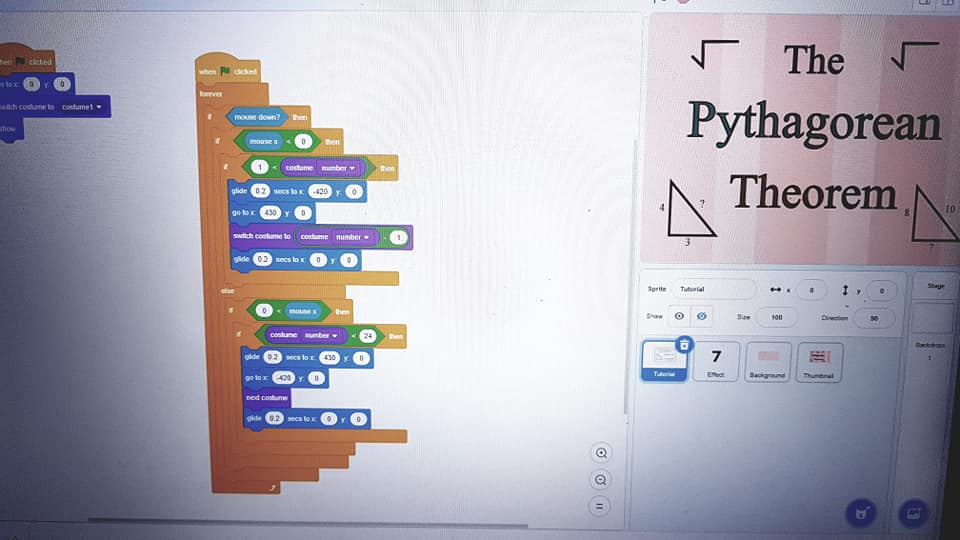
Task: Edit the -420 x value in second go to block
Action: pyautogui.click(x=283, y=378)
